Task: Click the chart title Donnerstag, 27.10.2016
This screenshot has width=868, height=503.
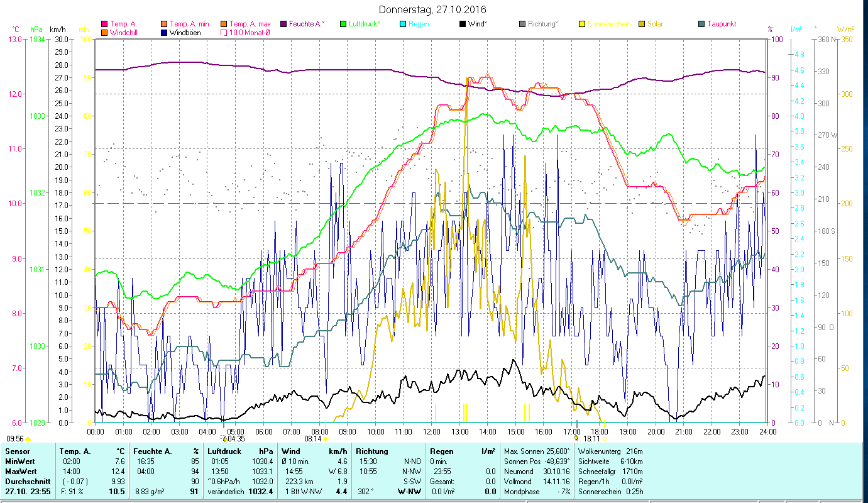Action: tap(433, 9)
